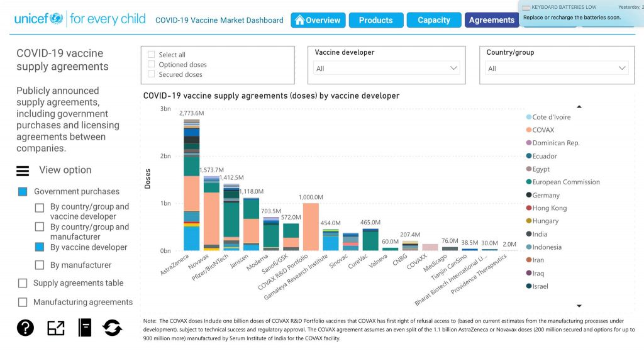Click the Indonesia legend dot
Screen dimensions: 644x351
[529, 247]
